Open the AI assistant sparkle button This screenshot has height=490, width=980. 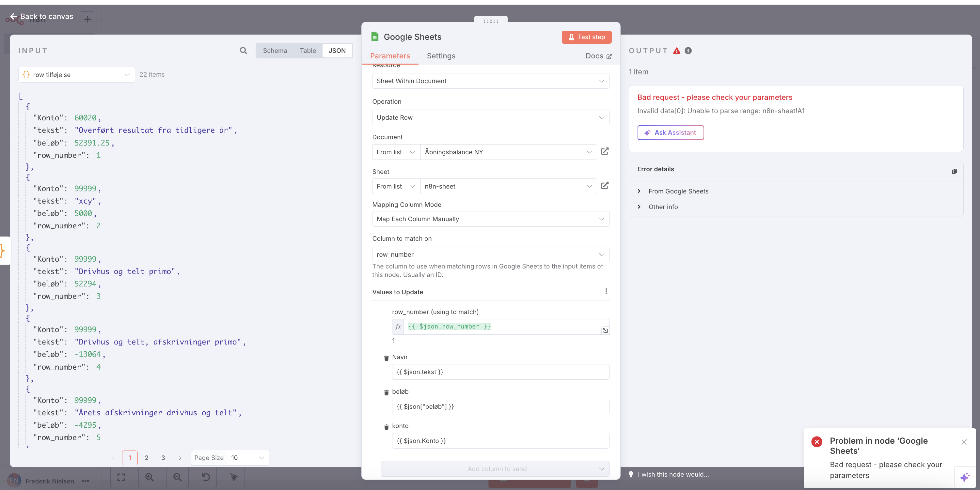point(965,477)
